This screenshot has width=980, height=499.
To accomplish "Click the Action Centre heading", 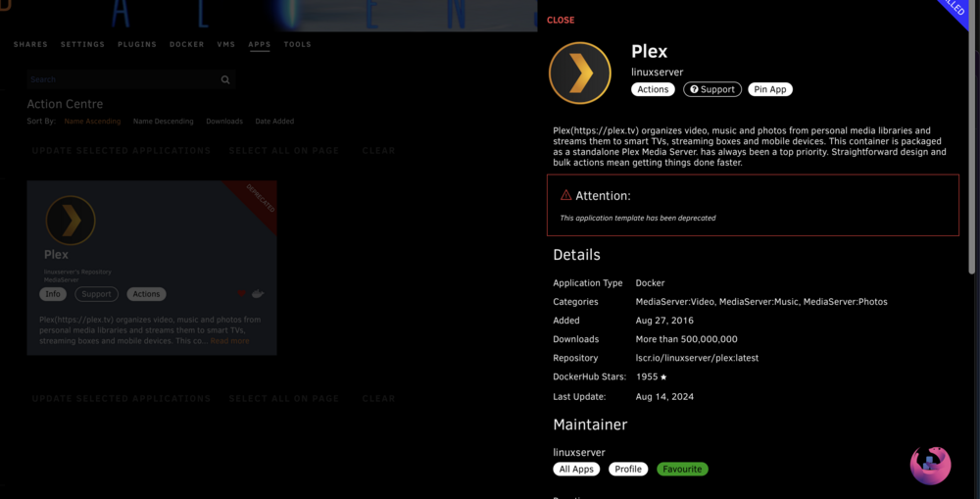I will (x=65, y=104).
